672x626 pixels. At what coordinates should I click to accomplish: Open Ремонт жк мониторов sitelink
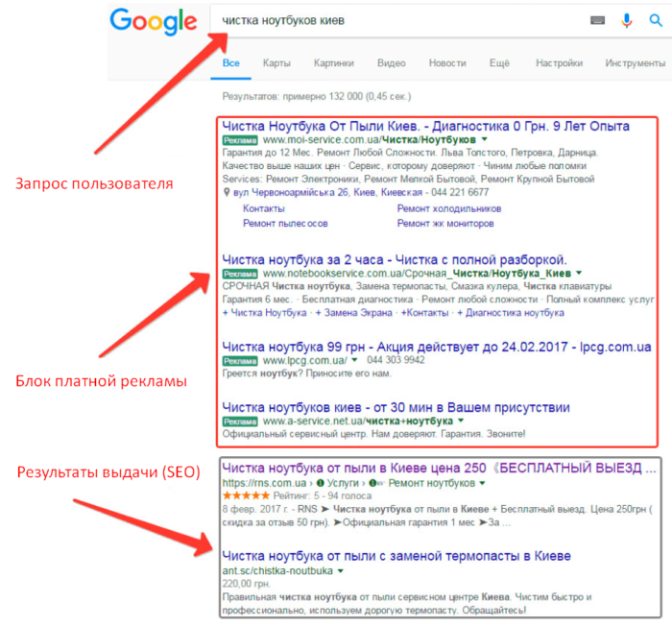pyautogui.click(x=445, y=224)
